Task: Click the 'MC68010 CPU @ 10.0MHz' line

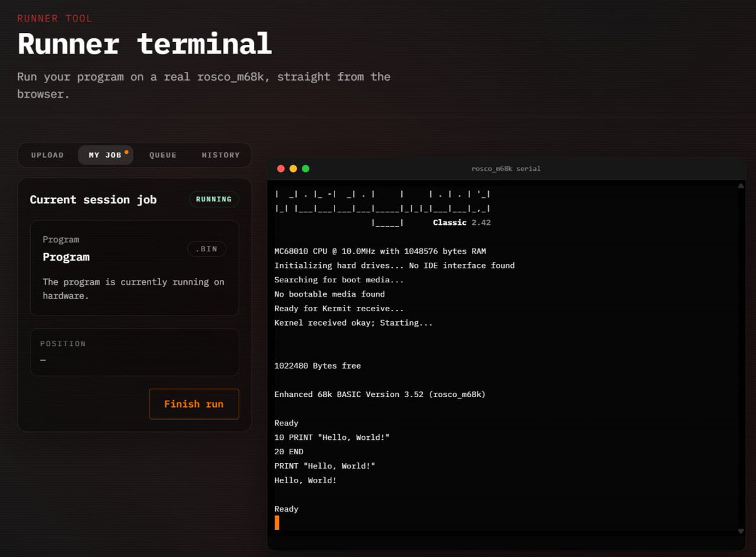Action: (x=380, y=251)
